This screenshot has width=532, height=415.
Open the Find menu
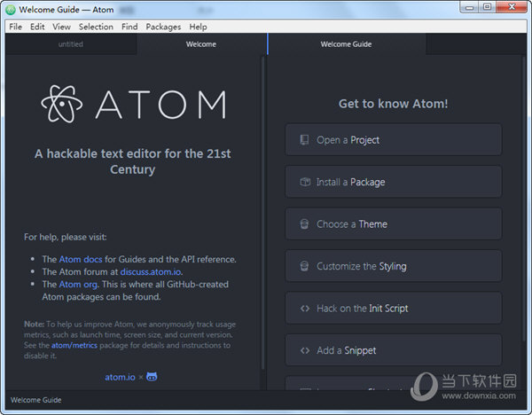tap(129, 27)
